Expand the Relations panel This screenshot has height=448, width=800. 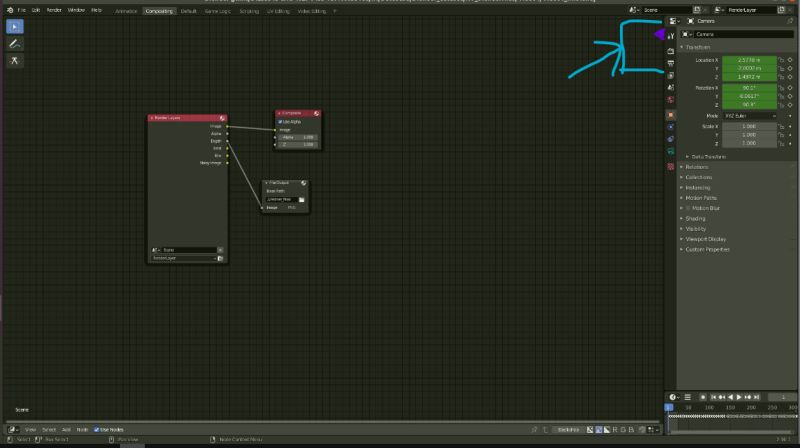click(x=696, y=167)
